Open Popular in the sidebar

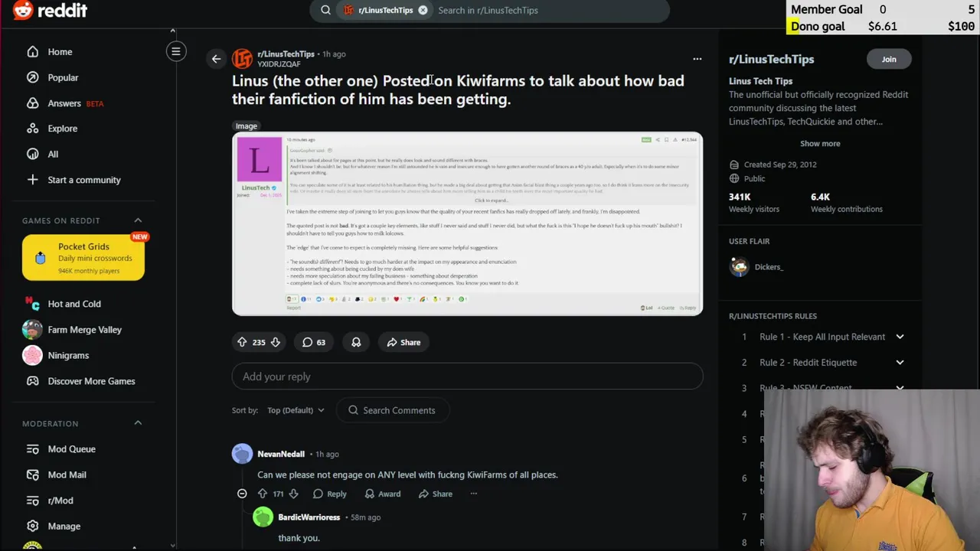pyautogui.click(x=63, y=77)
